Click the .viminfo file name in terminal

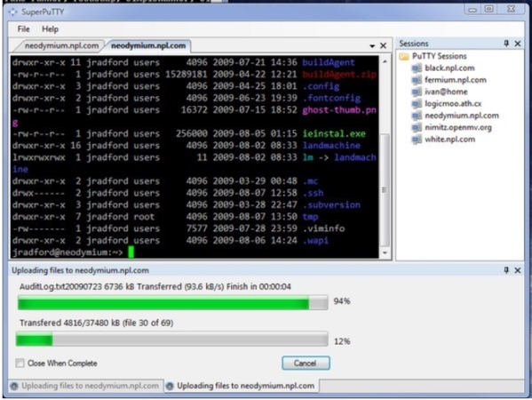tap(323, 228)
